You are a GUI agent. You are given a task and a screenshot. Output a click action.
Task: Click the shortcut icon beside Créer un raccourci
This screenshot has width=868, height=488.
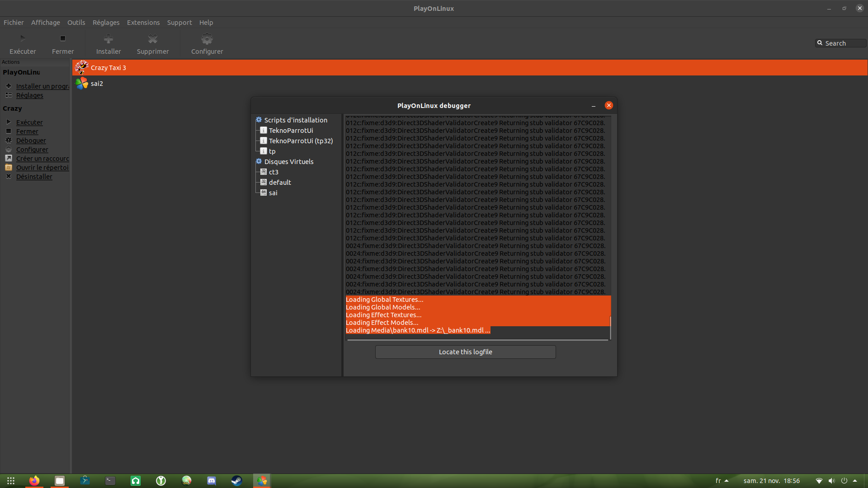[x=9, y=158]
